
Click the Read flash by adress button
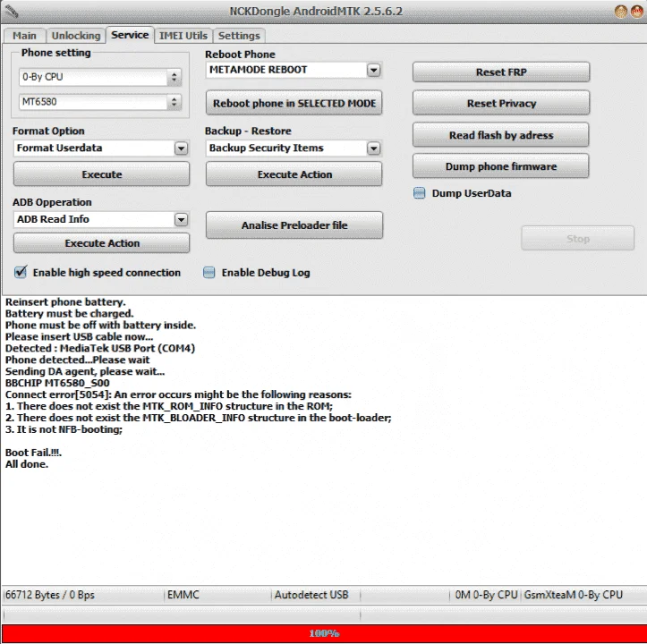501,135
